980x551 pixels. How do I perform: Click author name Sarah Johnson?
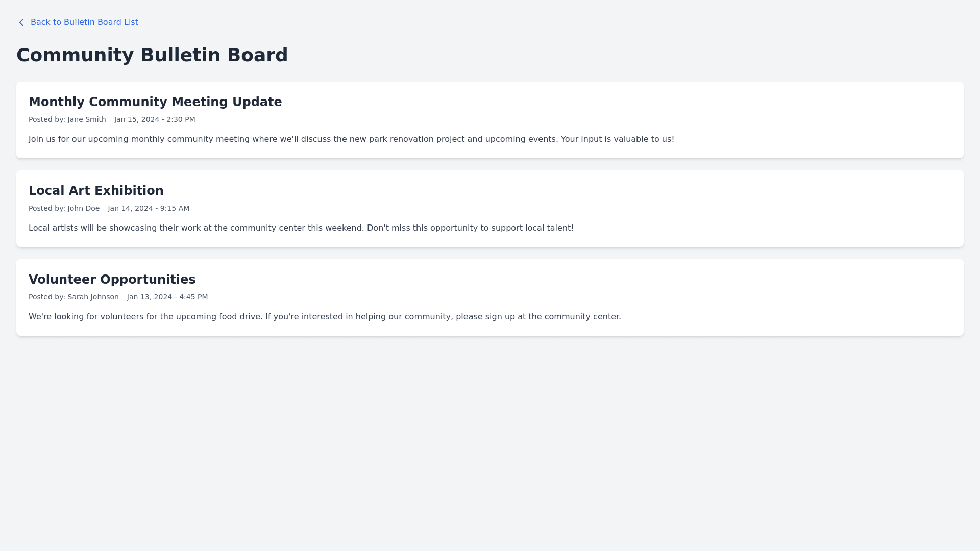tap(93, 297)
